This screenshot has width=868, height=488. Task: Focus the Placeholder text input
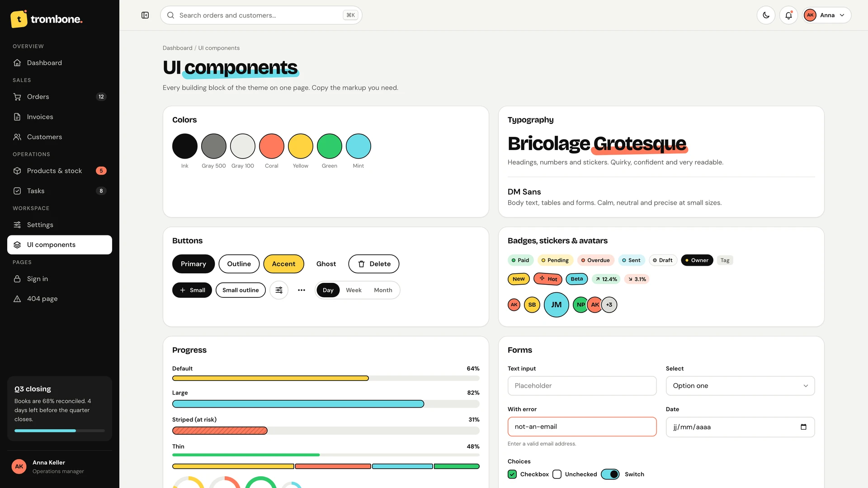(x=582, y=386)
